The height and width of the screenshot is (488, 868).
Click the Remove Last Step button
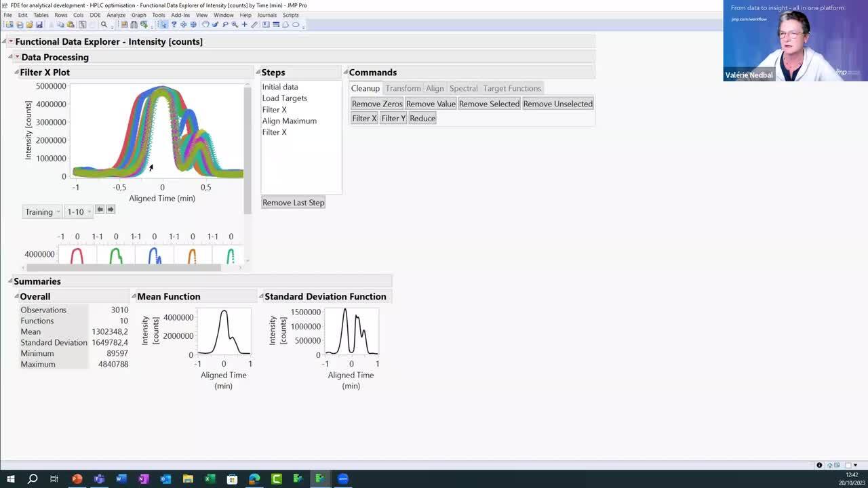point(293,203)
